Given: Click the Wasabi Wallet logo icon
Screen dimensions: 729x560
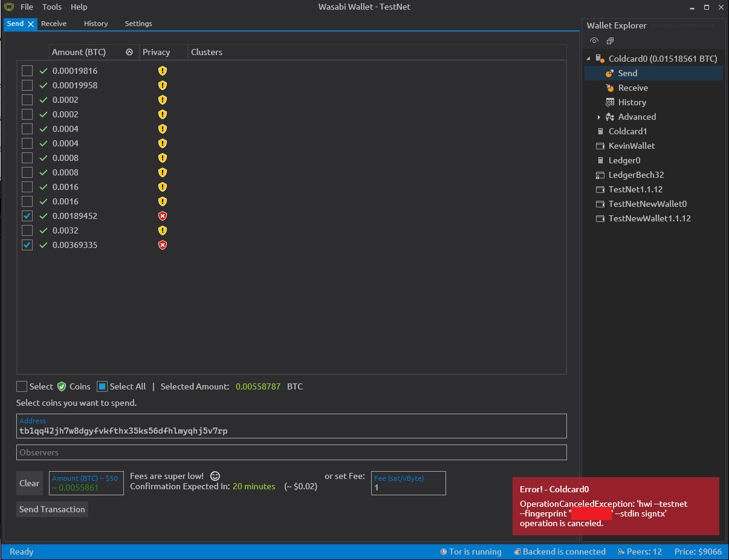Looking at the screenshot, I should (x=9, y=7).
